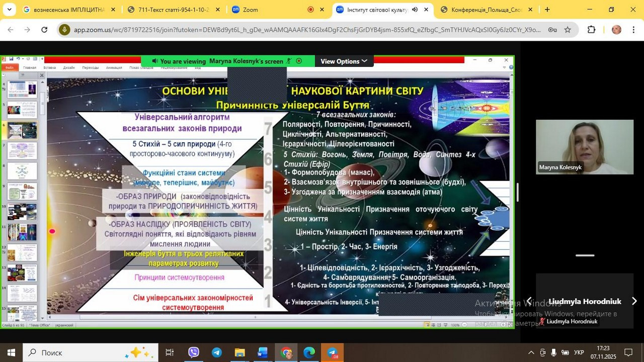Select slide 5 thumbnail
Image resolution: width=644 pixels, height=362 pixels.
coord(22,110)
